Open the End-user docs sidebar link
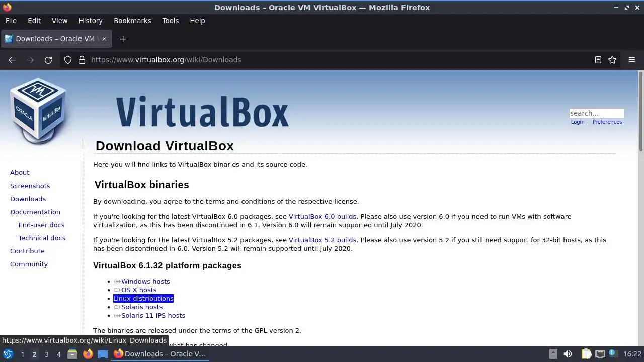Screen dimensions: 644x362 tap(41, 225)
